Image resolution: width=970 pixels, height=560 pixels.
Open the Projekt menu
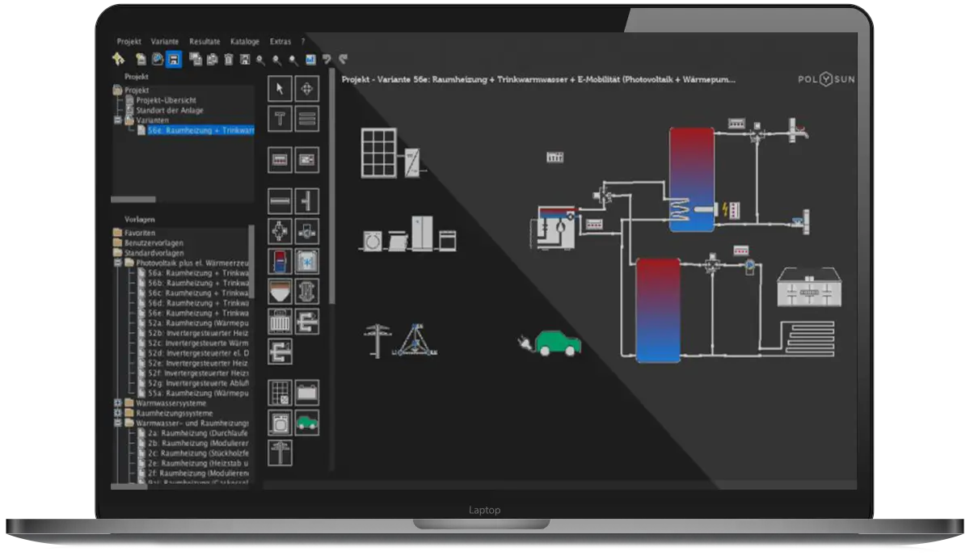tap(129, 41)
